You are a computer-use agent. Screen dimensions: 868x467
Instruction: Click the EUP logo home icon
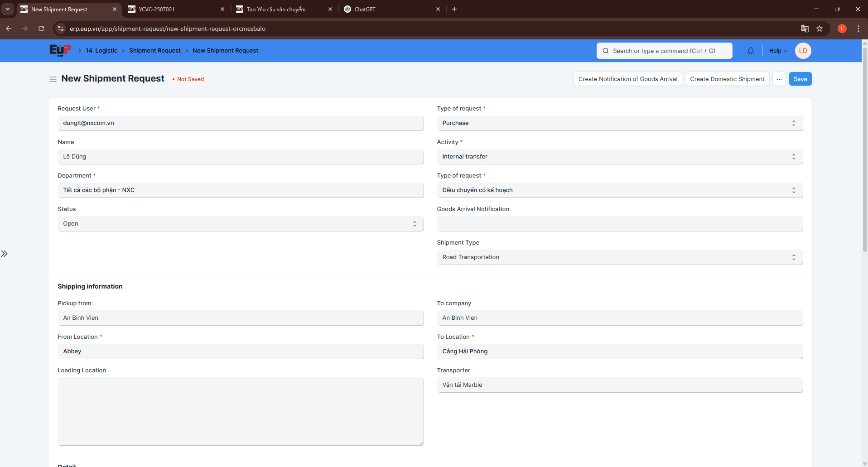(x=60, y=50)
